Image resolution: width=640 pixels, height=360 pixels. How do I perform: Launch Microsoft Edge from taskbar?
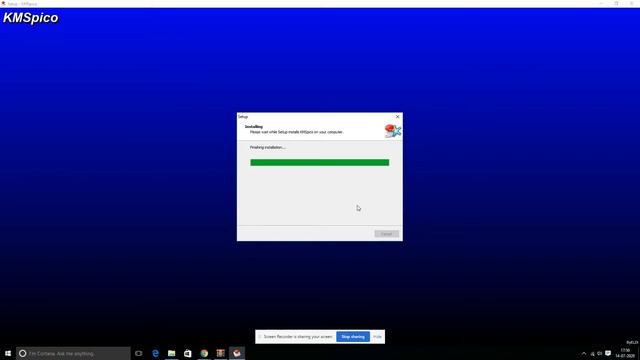(156, 353)
